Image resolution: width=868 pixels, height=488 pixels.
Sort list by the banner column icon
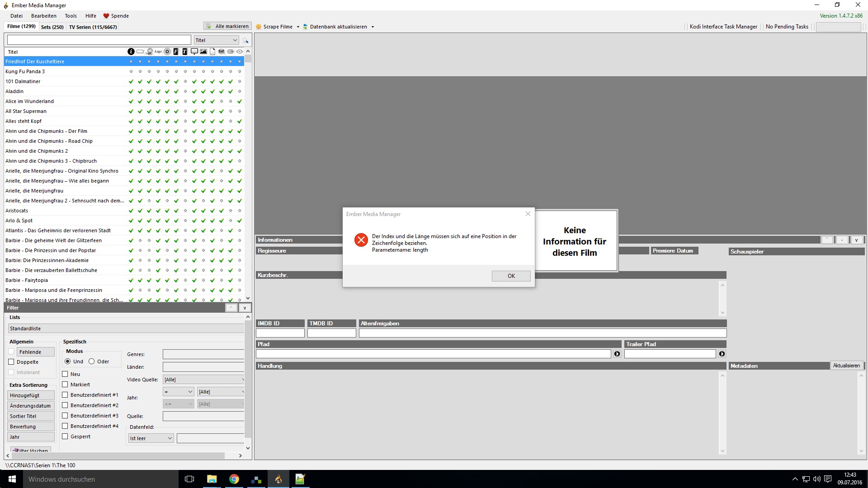pos(140,52)
